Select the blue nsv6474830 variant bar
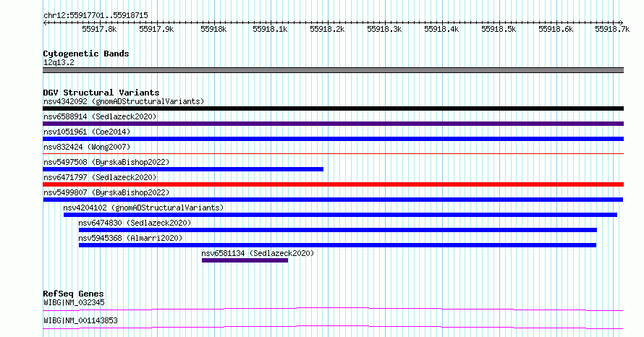The height and width of the screenshot is (337, 644). (338, 230)
